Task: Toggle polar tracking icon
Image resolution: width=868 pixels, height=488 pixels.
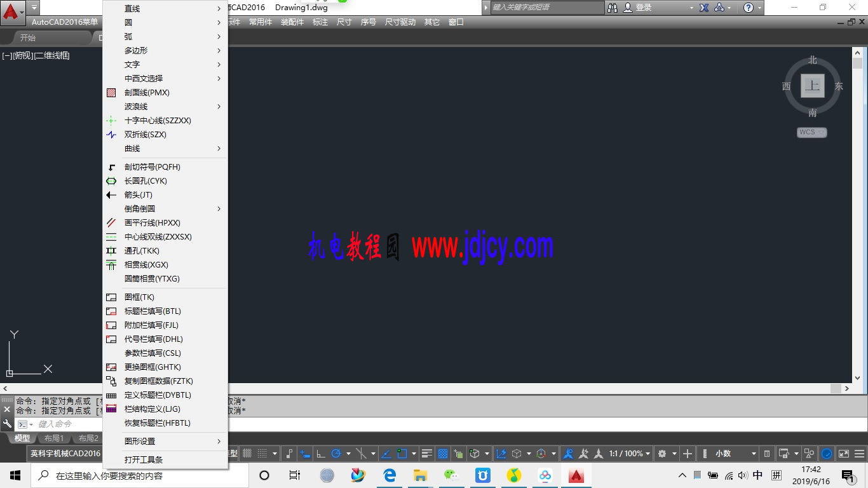Action: (337, 453)
